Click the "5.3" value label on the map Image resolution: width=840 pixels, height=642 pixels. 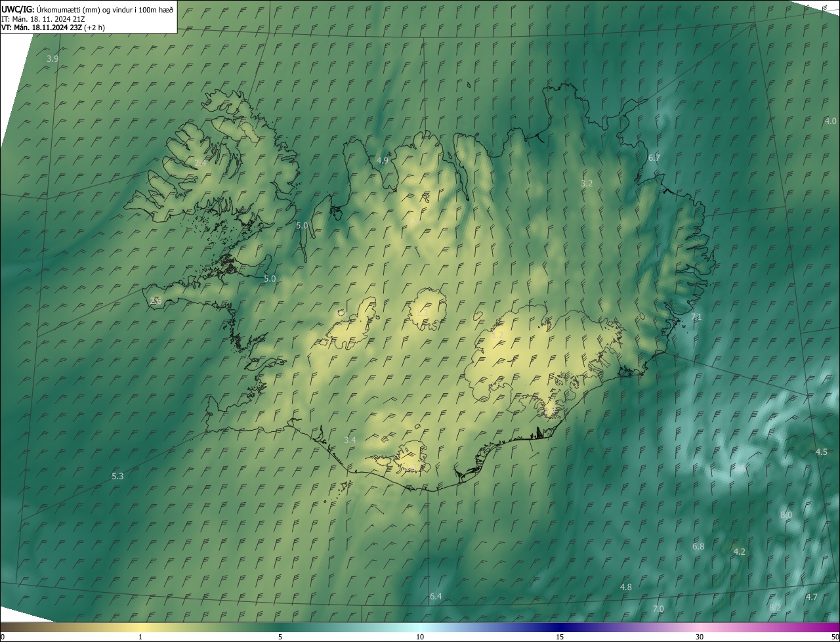(x=117, y=477)
